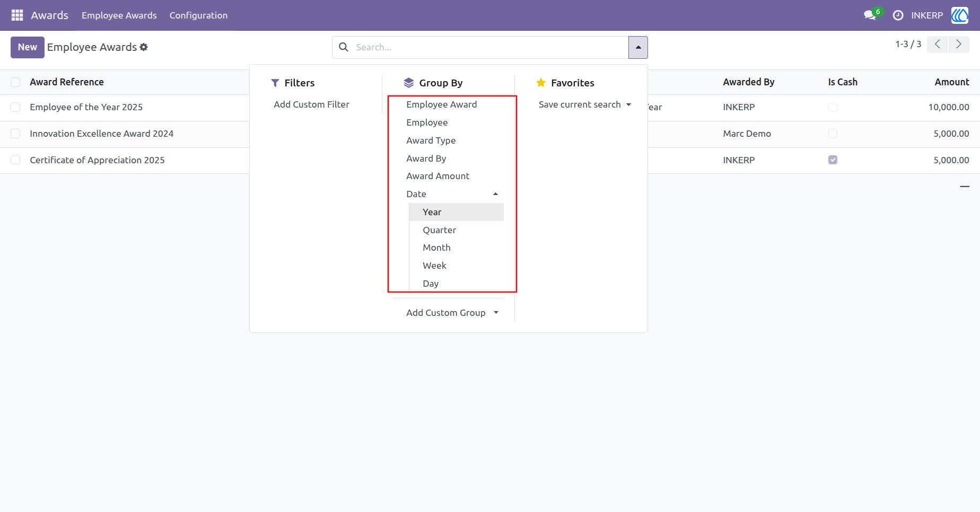Click Add Custom Filter
Viewport: 980px width, 512px height.
pos(312,104)
